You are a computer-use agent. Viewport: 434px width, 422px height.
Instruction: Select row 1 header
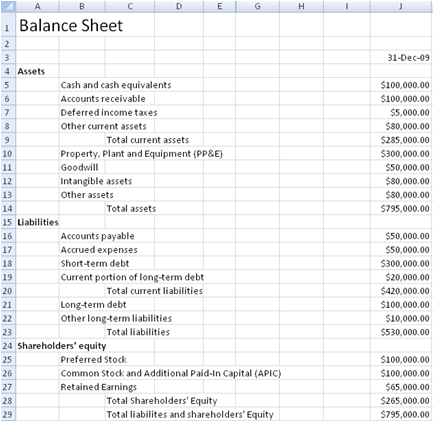8,25
